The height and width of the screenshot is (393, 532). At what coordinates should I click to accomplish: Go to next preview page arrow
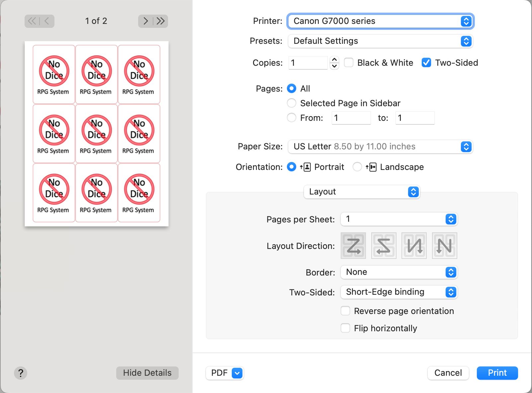[145, 21]
